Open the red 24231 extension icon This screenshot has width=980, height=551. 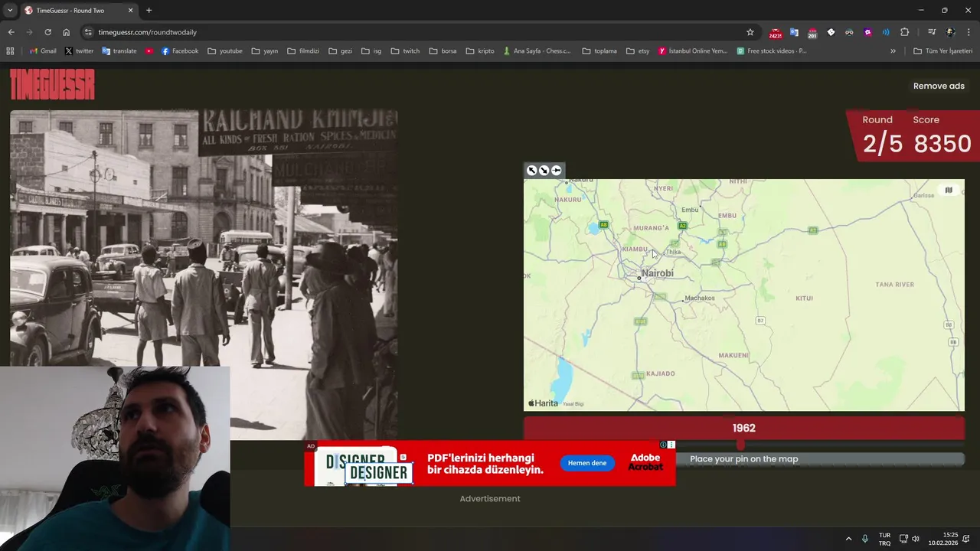coord(776,32)
